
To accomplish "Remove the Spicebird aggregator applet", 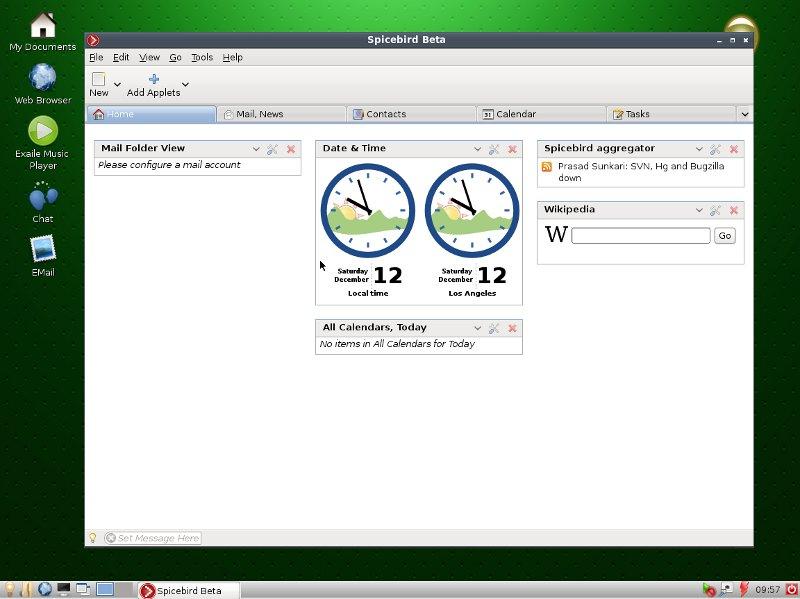I will [x=734, y=149].
